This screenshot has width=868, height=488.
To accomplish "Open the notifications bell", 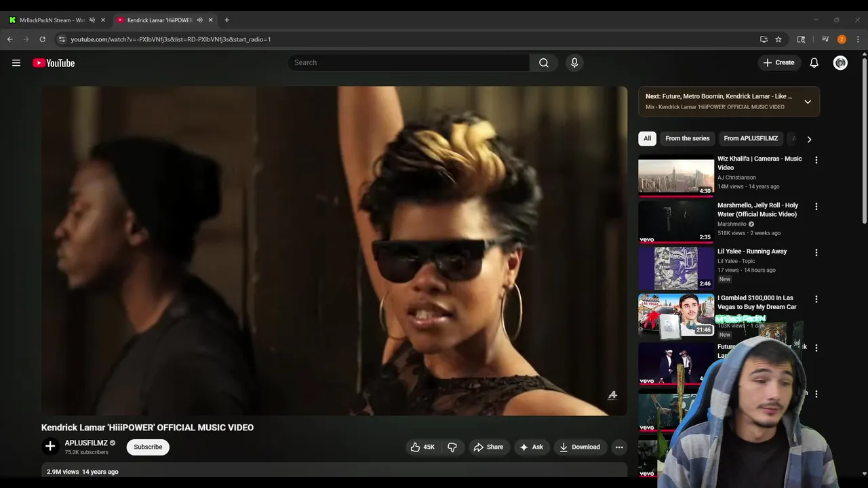I will point(814,63).
